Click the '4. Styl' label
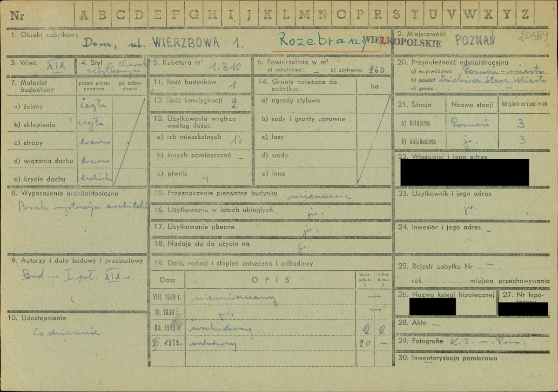Screen dimensions: 558x392 pyautogui.click(x=92, y=63)
